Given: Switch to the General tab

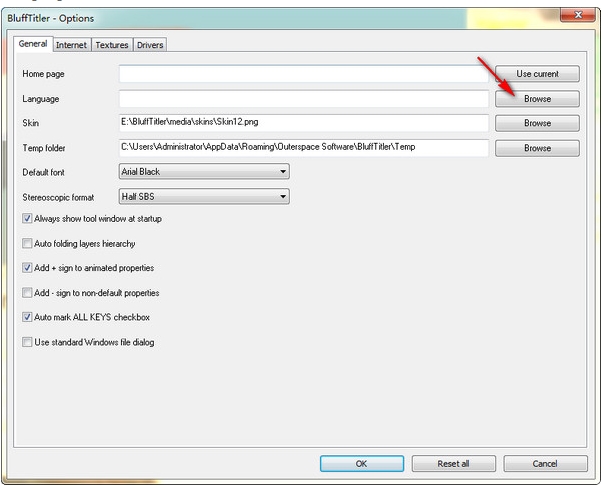Looking at the screenshot, I should click(x=33, y=44).
